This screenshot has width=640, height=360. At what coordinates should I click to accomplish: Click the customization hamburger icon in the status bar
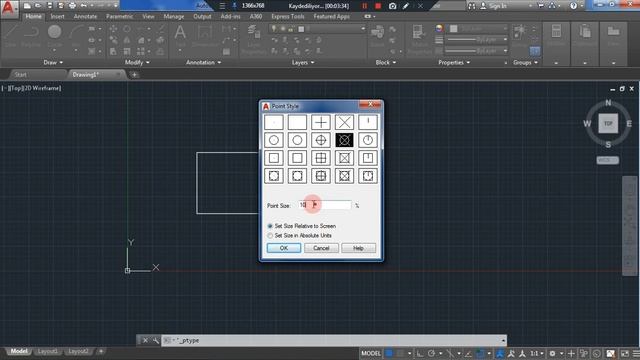[x=636, y=353]
